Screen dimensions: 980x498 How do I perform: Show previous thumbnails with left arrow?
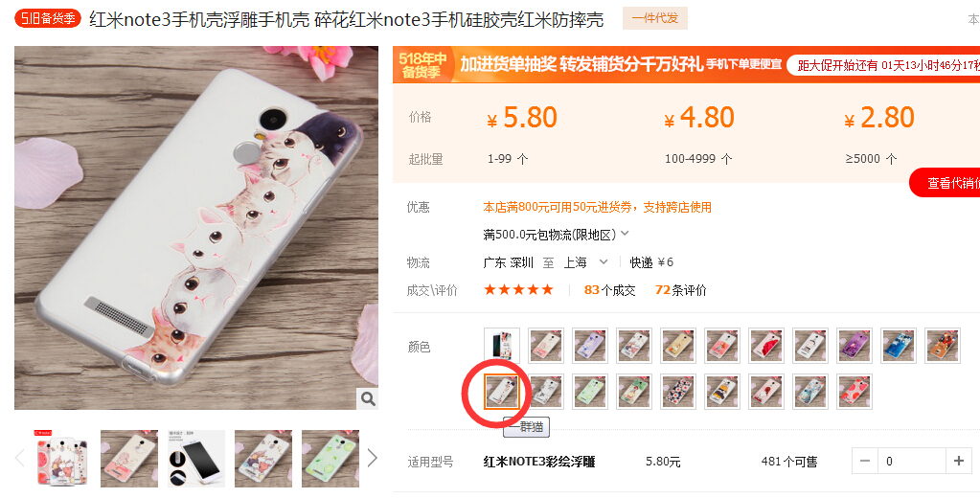click(20, 458)
